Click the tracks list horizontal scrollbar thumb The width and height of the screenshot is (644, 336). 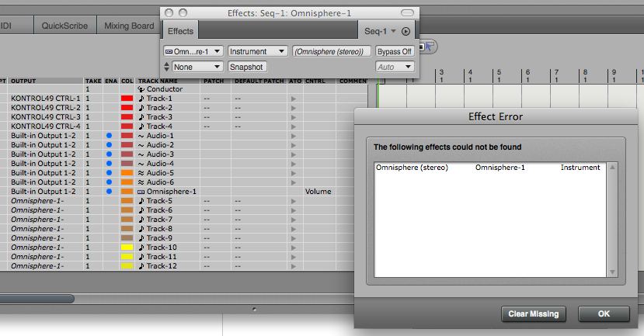click(37, 299)
